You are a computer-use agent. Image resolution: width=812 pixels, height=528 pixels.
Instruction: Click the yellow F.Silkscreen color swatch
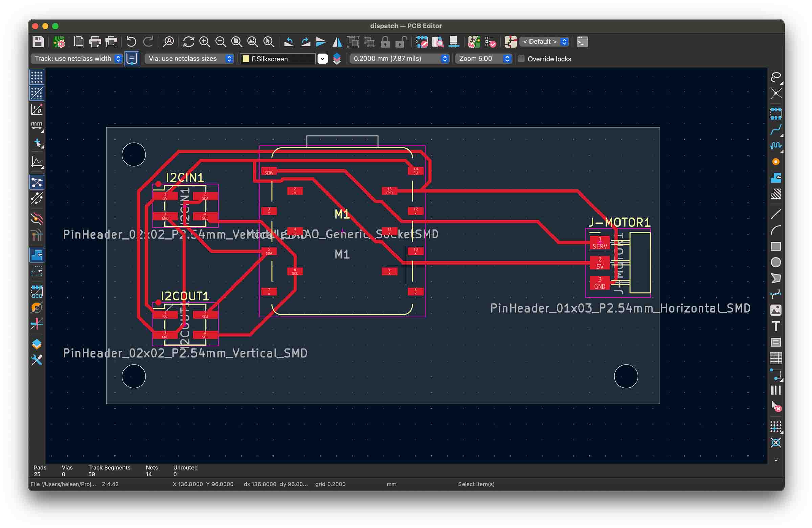[x=246, y=59]
